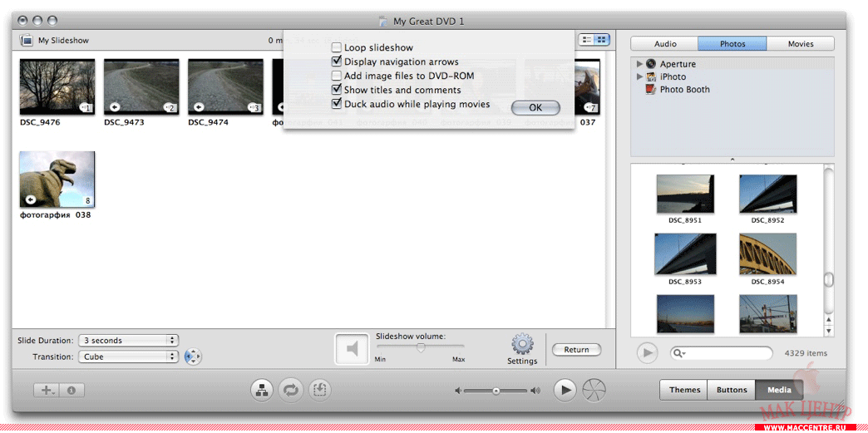Open the Add (+) menu button
This screenshot has width=868, height=433.
point(47,391)
